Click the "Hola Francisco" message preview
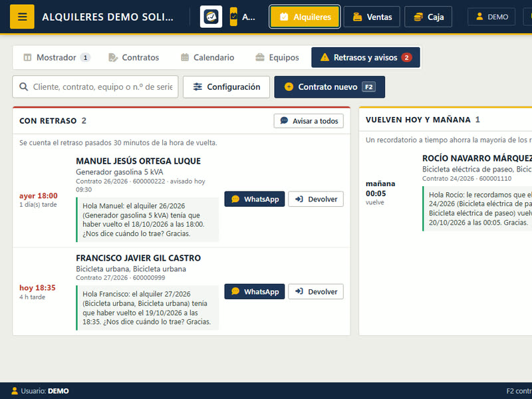This screenshot has width=532, height=399. (148, 308)
